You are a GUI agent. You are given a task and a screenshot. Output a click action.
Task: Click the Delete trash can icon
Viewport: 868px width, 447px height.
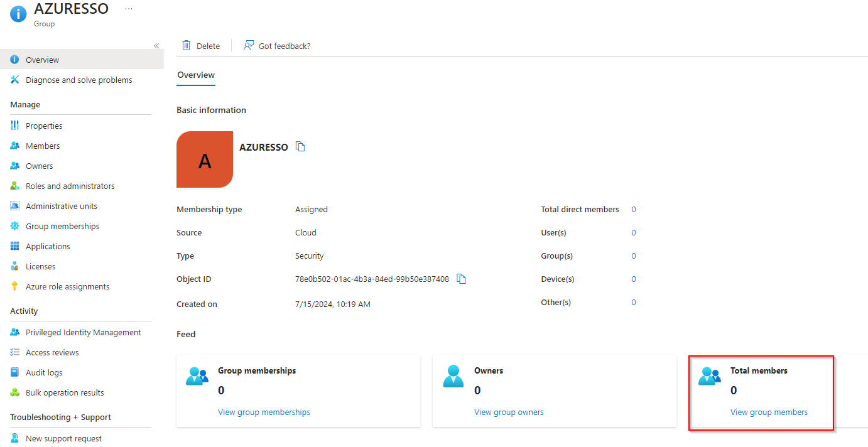tap(186, 45)
